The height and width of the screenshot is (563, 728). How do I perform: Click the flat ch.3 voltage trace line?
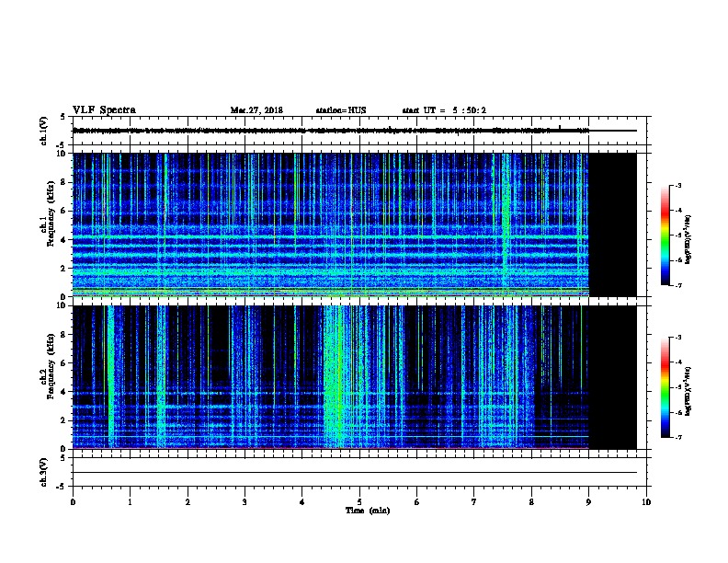(x=355, y=473)
